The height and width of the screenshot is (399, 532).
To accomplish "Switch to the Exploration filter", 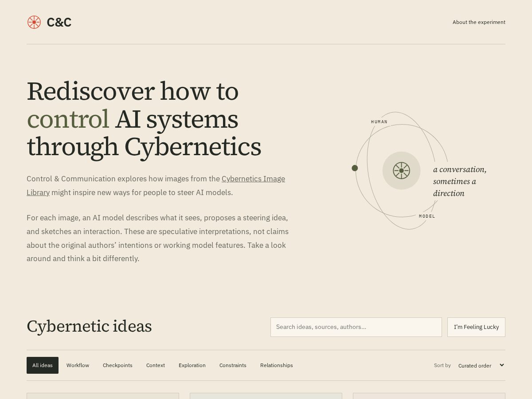I will coord(192,365).
